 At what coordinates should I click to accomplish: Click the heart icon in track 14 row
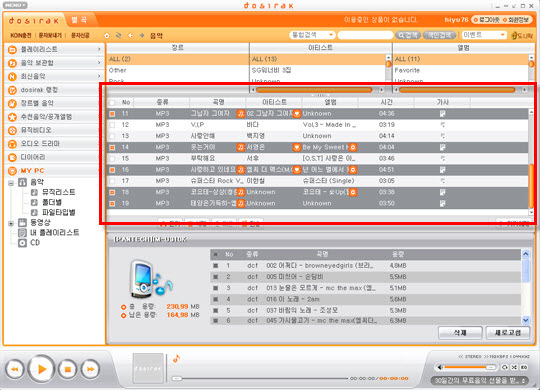point(297,147)
